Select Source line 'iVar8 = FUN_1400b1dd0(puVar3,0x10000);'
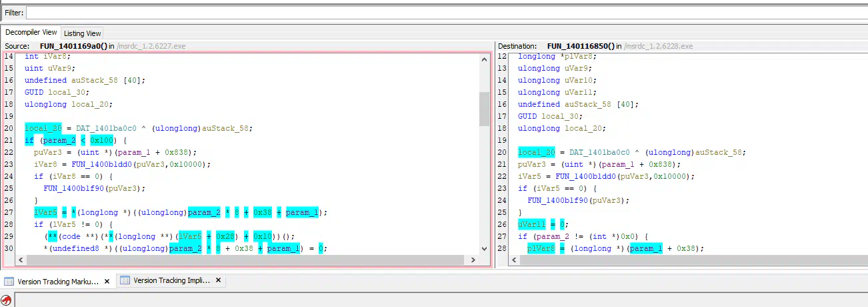The image size is (868, 307). click(122, 164)
